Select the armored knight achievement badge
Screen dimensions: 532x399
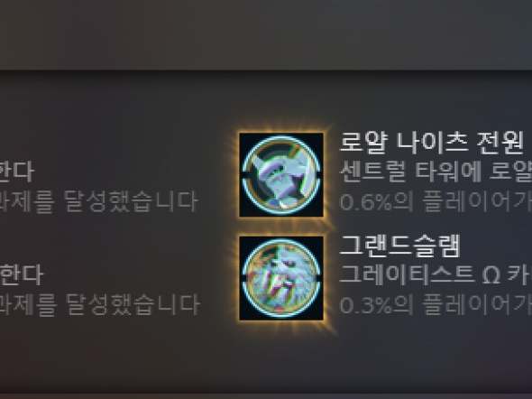point(281,175)
